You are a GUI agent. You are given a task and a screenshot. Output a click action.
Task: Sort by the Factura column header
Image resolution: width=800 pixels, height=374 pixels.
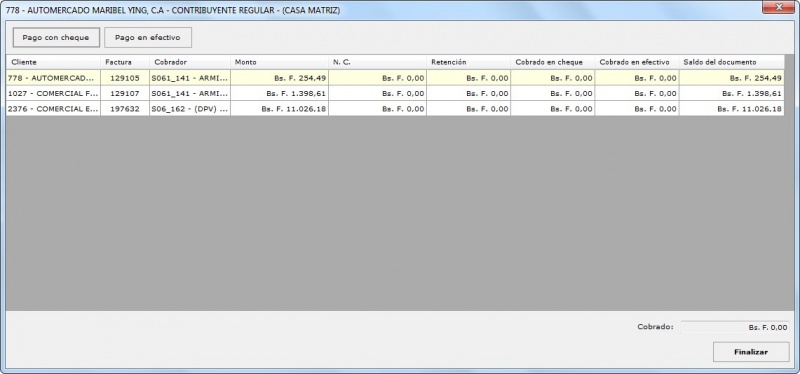coord(125,62)
